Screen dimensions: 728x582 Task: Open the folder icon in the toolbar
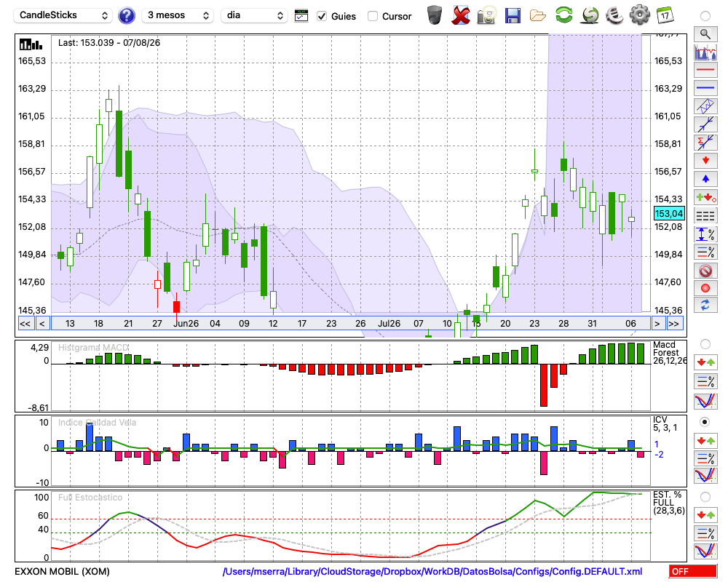pos(538,16)
